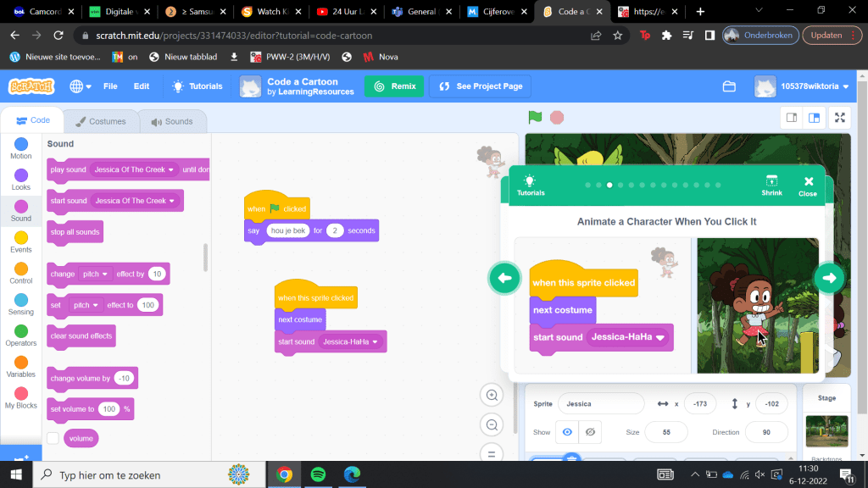The image size is (868, 488).
Task: Click the Remix button
Action: tap(393, 86)
